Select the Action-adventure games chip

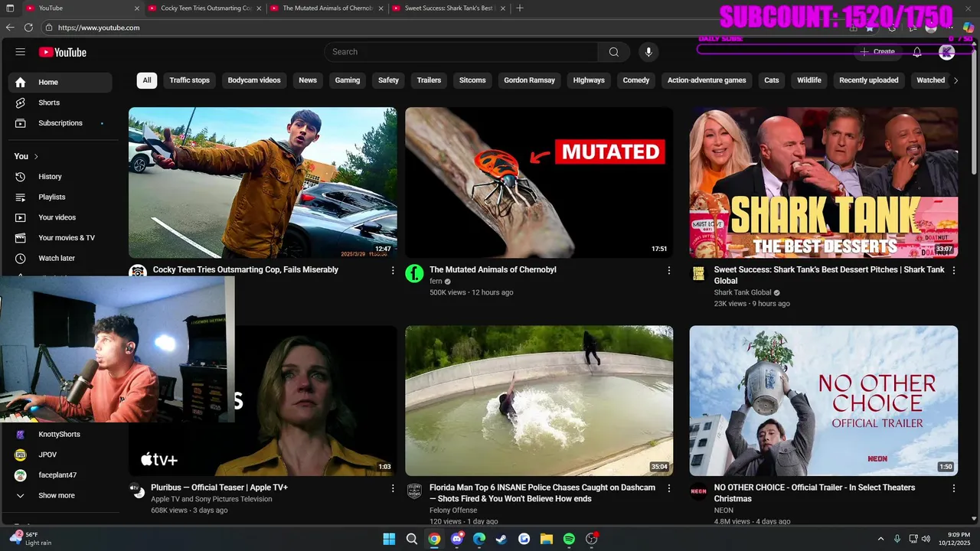(x=707, y=80)
